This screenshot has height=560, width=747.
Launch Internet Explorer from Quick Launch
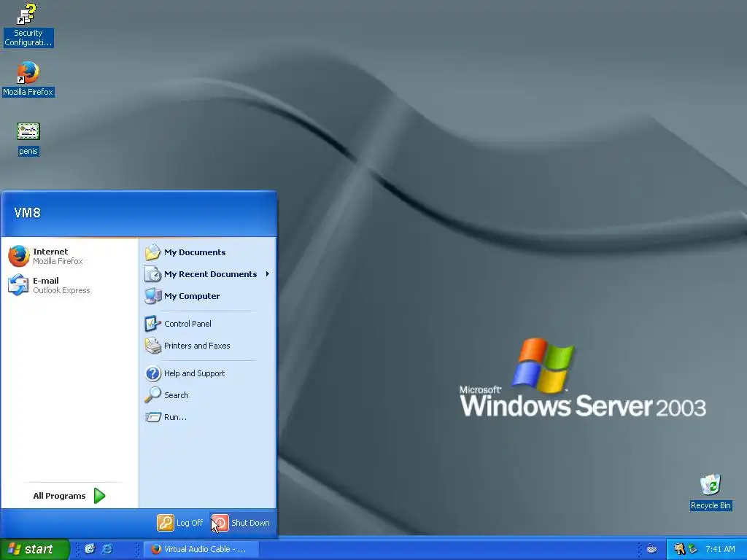(x=108, y=549)
